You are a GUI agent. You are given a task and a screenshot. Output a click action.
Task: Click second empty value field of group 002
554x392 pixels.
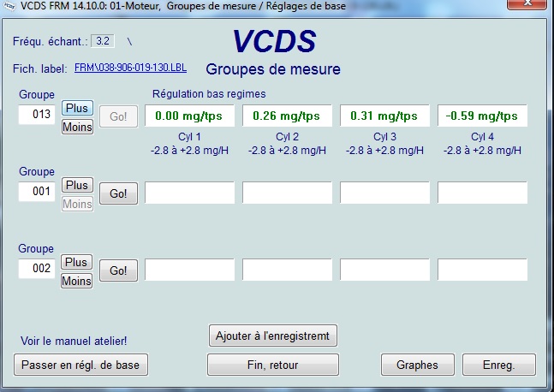pyautogui.click(x=287, y=270)
